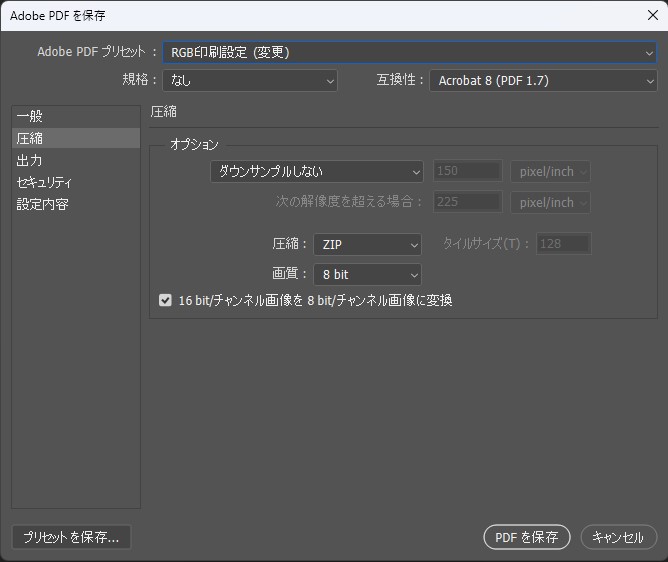Click the PDF を保存 button
Screen dimensions: 668x562
pyautogui.click(x=527, y=537)
